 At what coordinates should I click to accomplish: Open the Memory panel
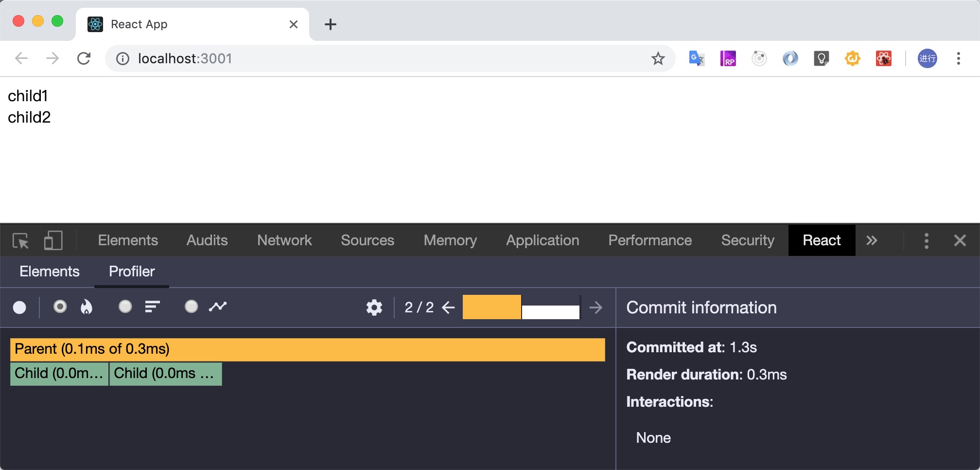[x=450, y=240]
